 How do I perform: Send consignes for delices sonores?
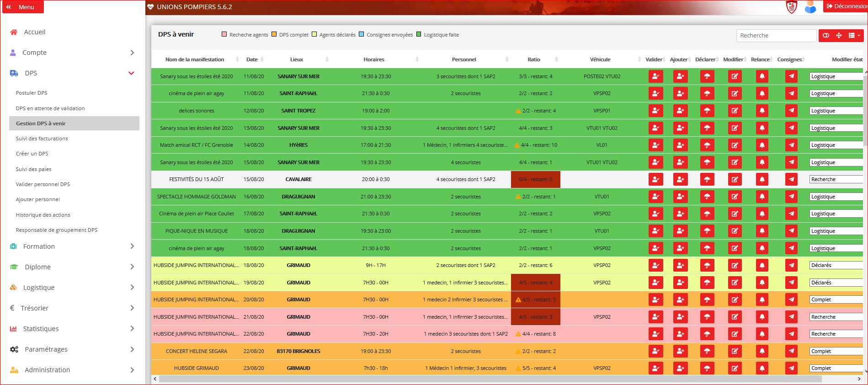[791, 111]
